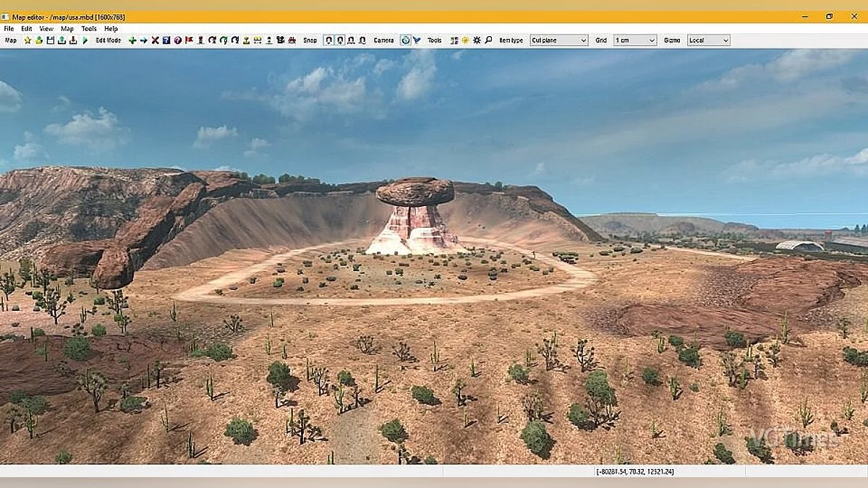Open the Help menu

point(111,29)
